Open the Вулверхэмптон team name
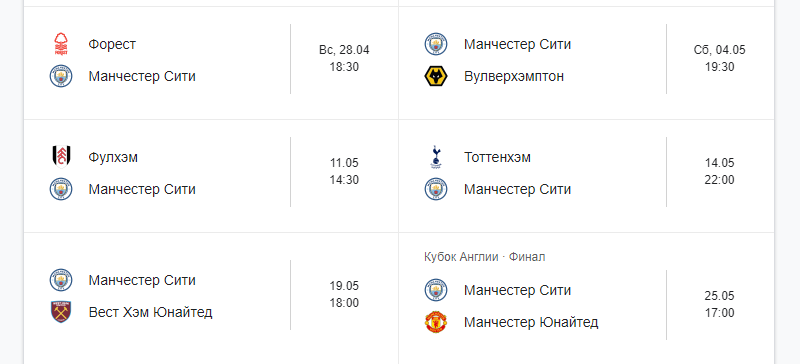 tap(514, 76)
